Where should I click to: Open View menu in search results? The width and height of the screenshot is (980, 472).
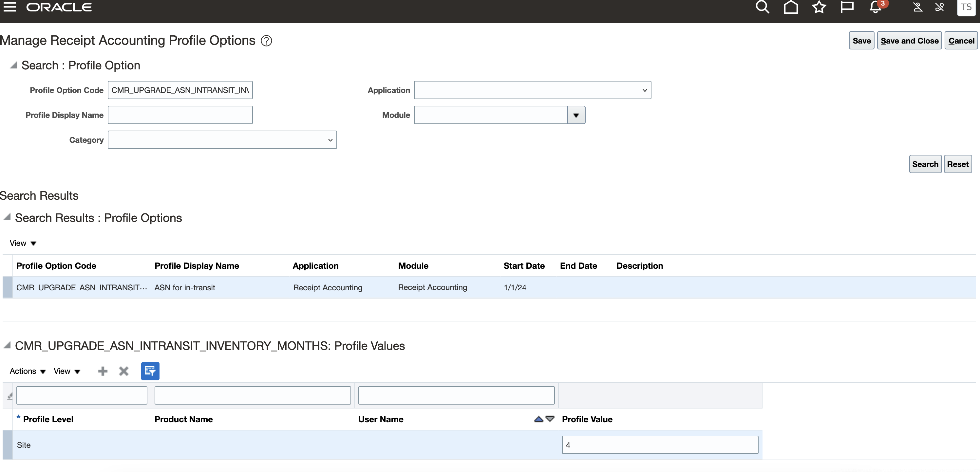pos(23,243)
